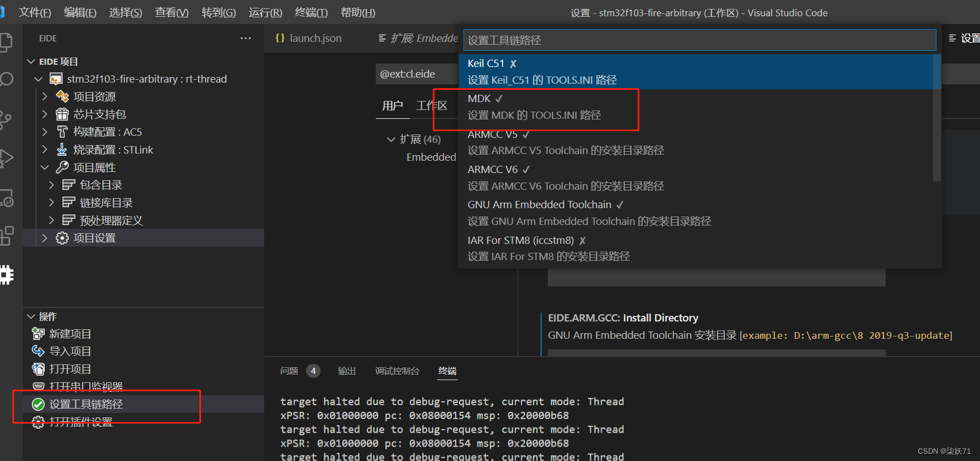This screenshot has height=461, width=980.
Task: Open Source Control in activity bar
Action: [6, 119]
